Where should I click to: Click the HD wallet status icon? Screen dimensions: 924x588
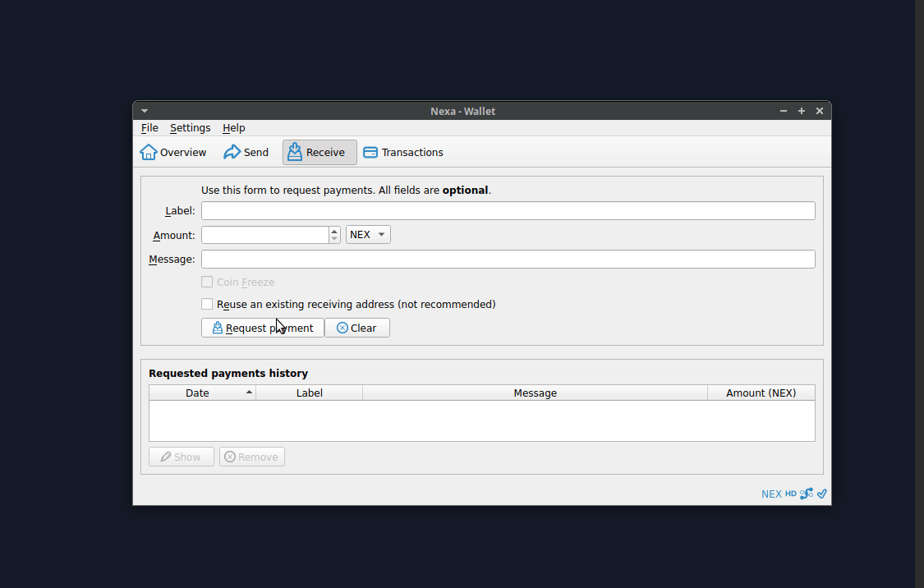[x=791, y=494]
